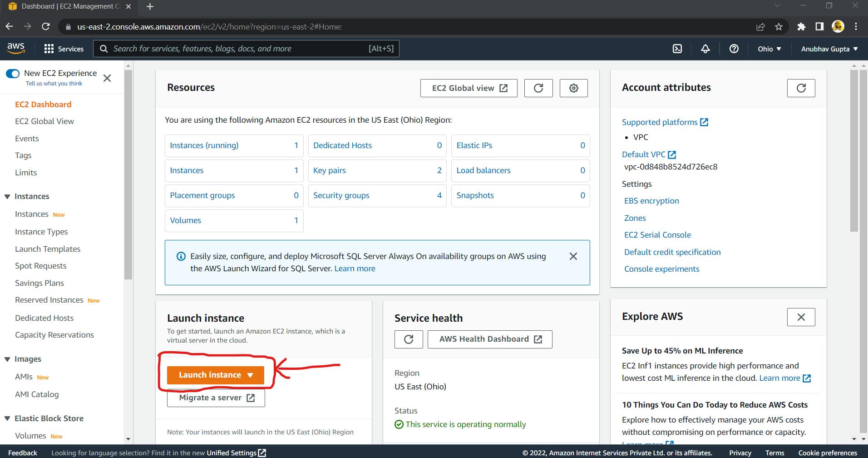Click the main page vertical scrollbar
Screen dimensions: 868x458
pyautogui.click(x=854, y=151)
